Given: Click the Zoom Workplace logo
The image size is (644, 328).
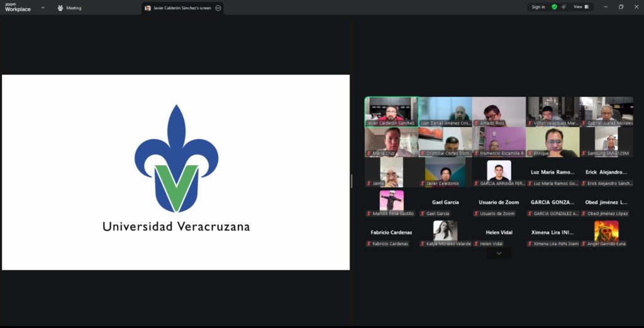Looking at the screenshot, I should [18, 8].
